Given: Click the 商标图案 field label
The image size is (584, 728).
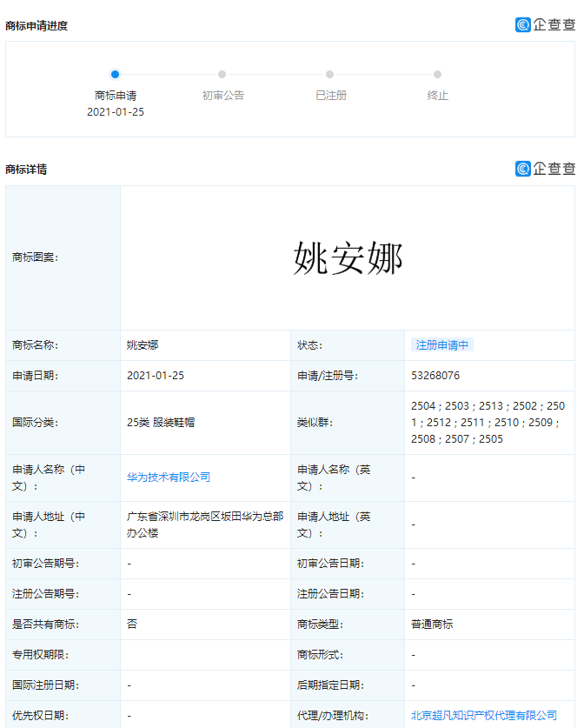Looking at the screenshot, I should 36,257.
